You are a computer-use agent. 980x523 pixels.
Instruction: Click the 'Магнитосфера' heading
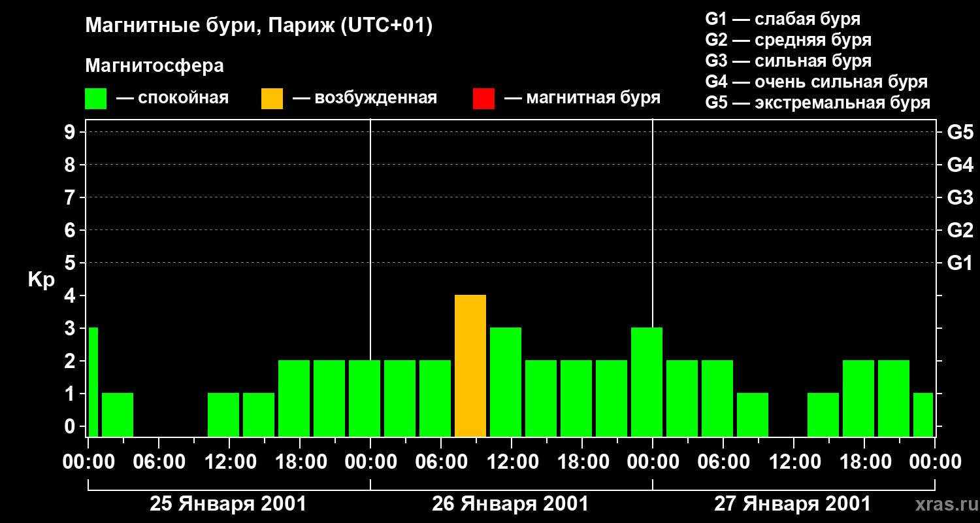(x=154, y=66)
